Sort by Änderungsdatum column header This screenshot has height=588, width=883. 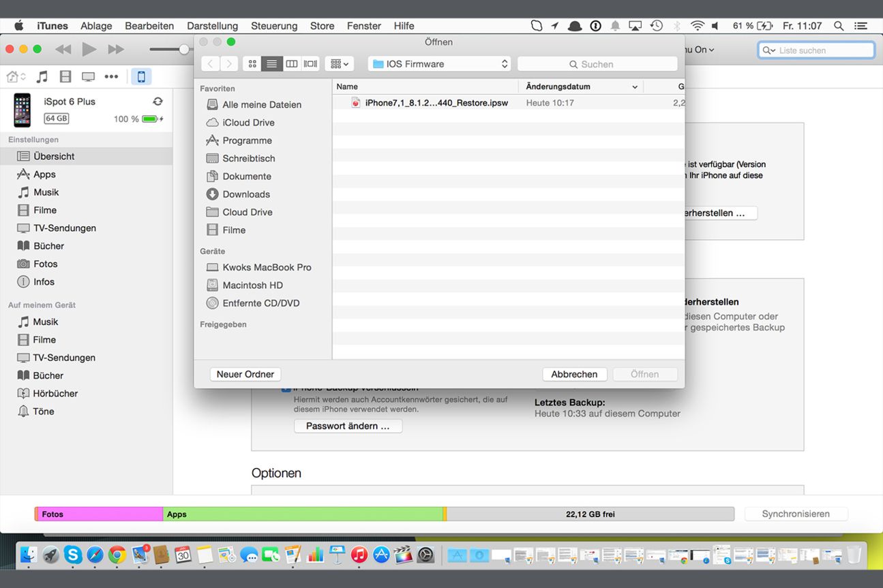click(581, 87)
